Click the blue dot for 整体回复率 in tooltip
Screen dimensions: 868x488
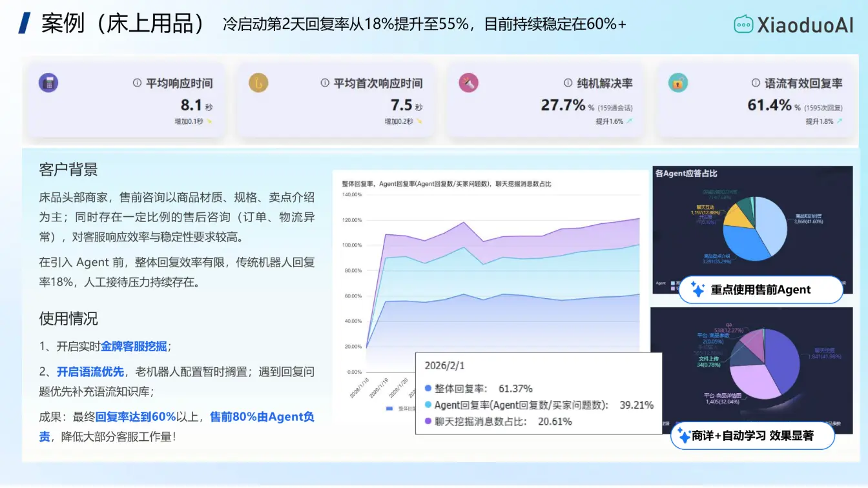(428, 389)
